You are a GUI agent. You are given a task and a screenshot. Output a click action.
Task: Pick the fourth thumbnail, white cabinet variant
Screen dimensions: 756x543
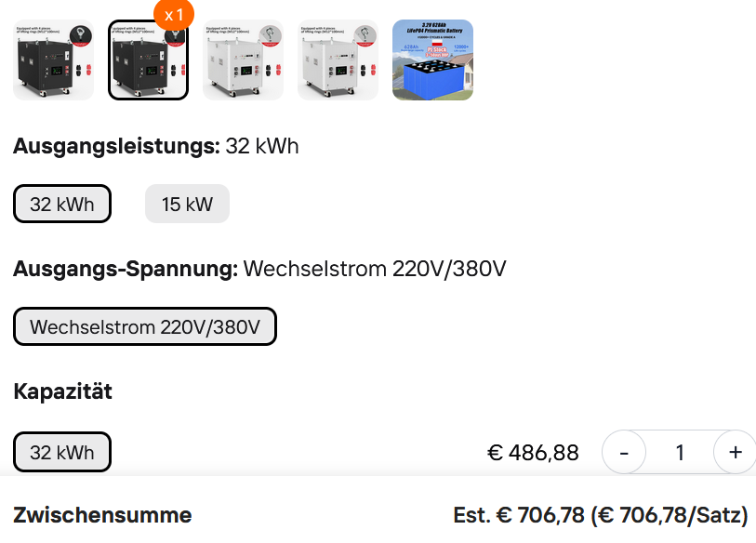pyautogui.click(x=338, y=60)
